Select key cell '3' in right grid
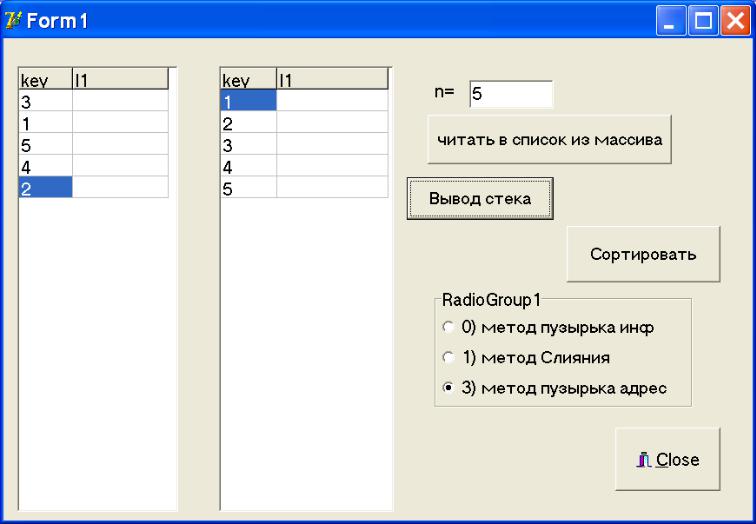This screenshot has width=756, height=524. point(249,144)
